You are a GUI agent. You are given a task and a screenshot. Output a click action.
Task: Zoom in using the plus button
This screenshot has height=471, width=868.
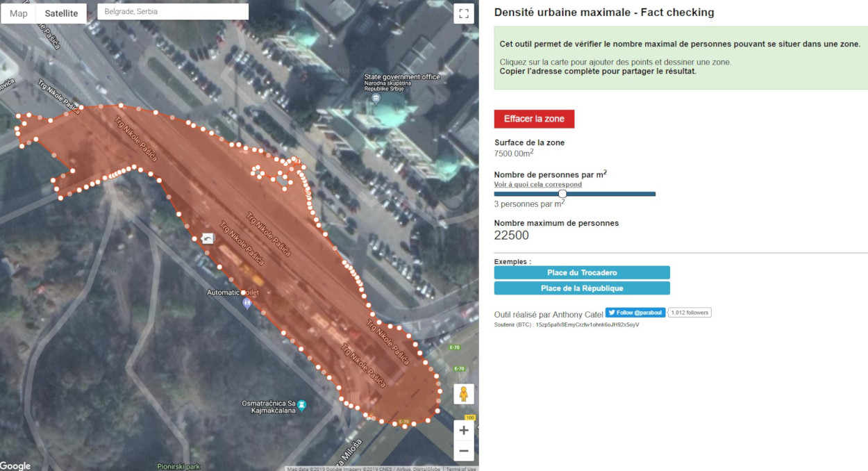point(463,431)
